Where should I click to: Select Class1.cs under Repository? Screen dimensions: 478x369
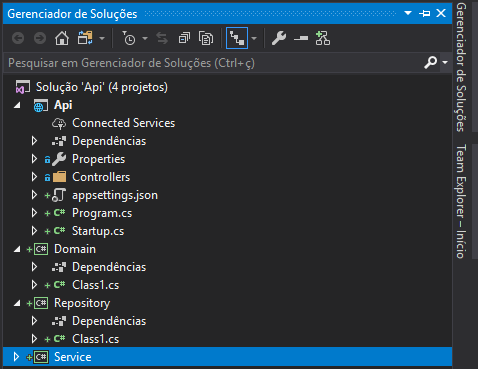(96, 339)
